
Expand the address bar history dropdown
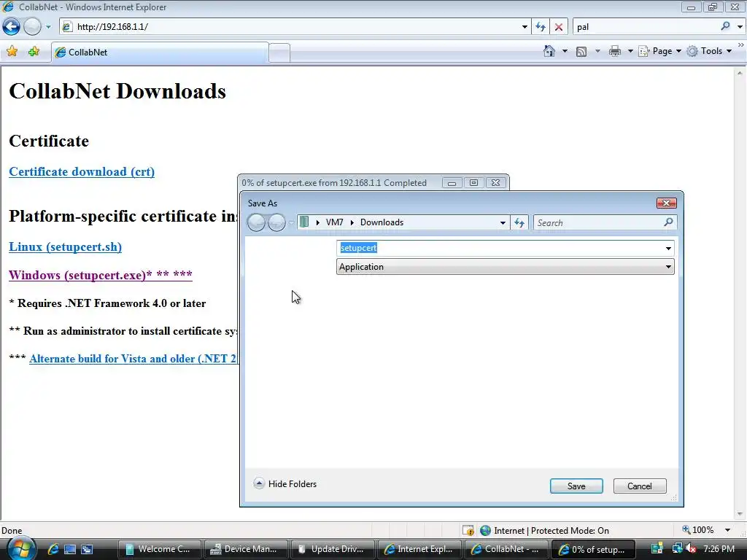coord(525,27)
